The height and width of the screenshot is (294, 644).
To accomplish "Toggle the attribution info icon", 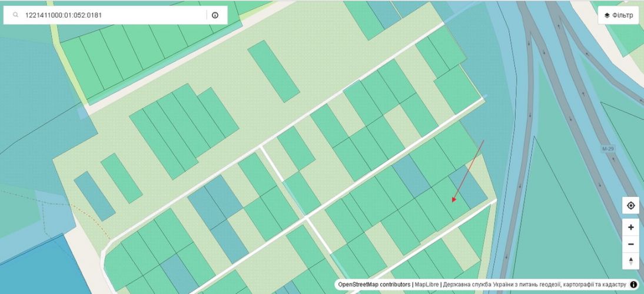I will point(633,285).
